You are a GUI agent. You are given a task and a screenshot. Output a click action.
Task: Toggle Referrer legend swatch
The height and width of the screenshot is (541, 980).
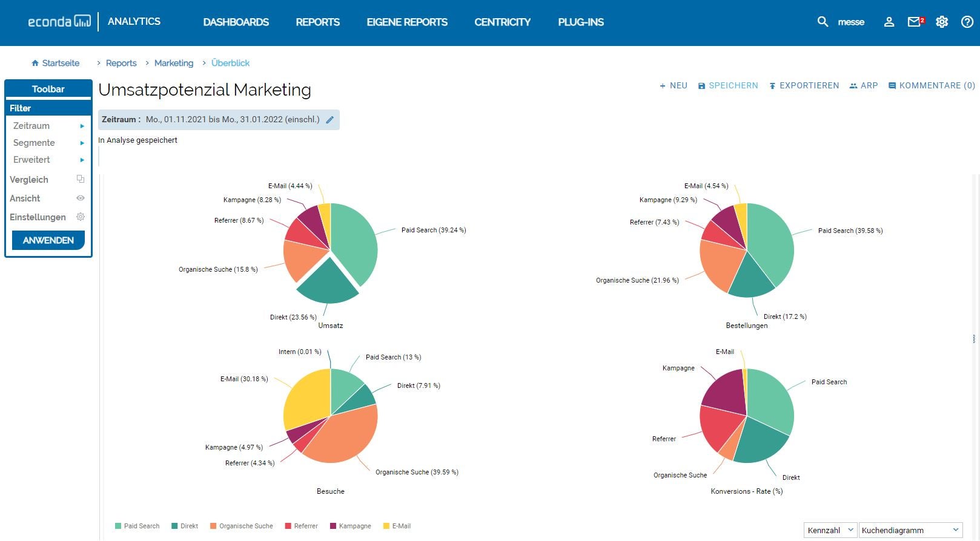click(288, 526)
